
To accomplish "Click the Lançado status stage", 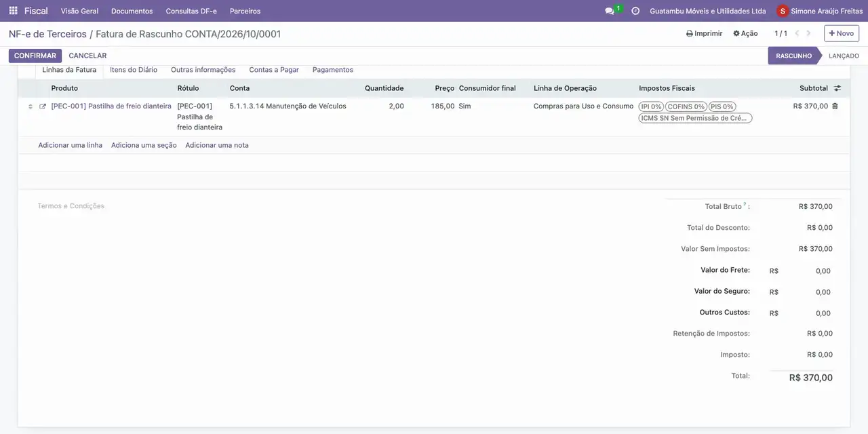I will 844,56.
